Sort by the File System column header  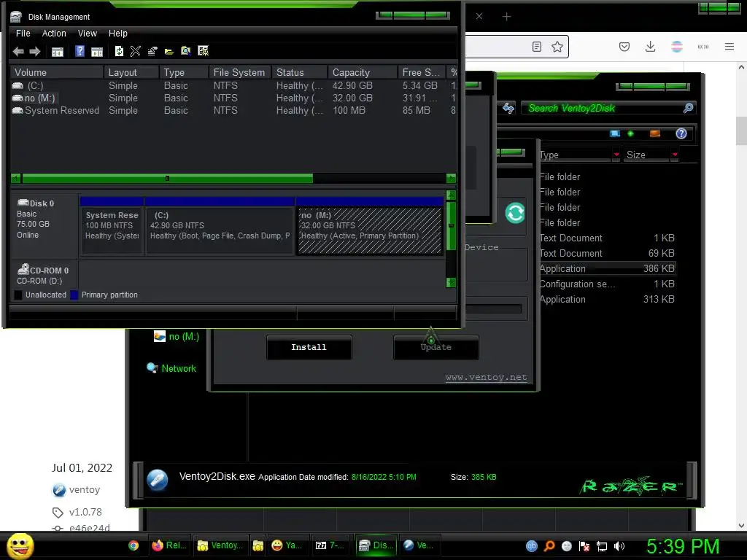coord(239,72)
